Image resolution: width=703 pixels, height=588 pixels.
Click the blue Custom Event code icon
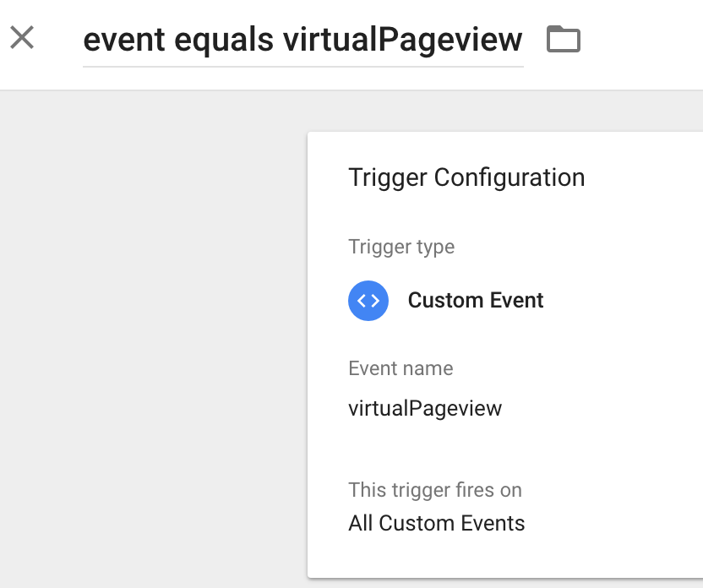coord(368,301)
